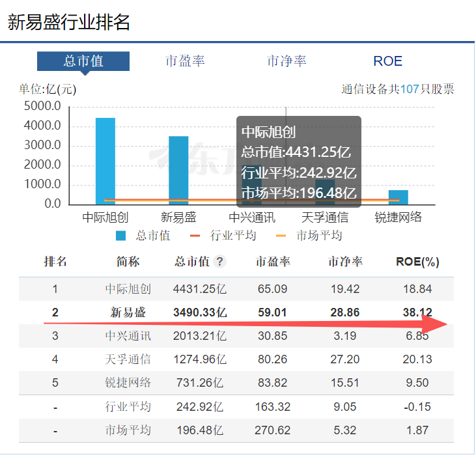
Task: Switch to the ROE tab
Action: [x=387, y=61]
